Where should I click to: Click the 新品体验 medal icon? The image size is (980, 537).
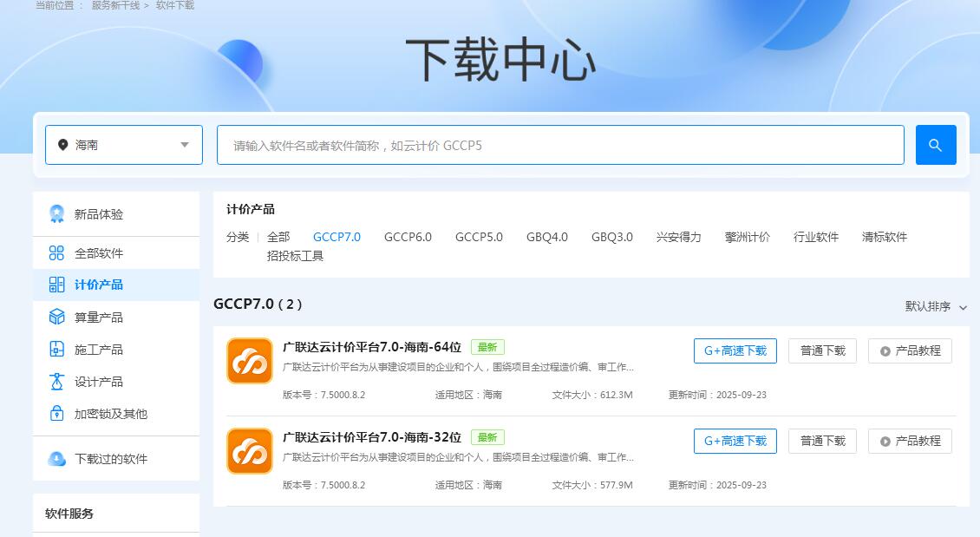(x=57, y=213)
